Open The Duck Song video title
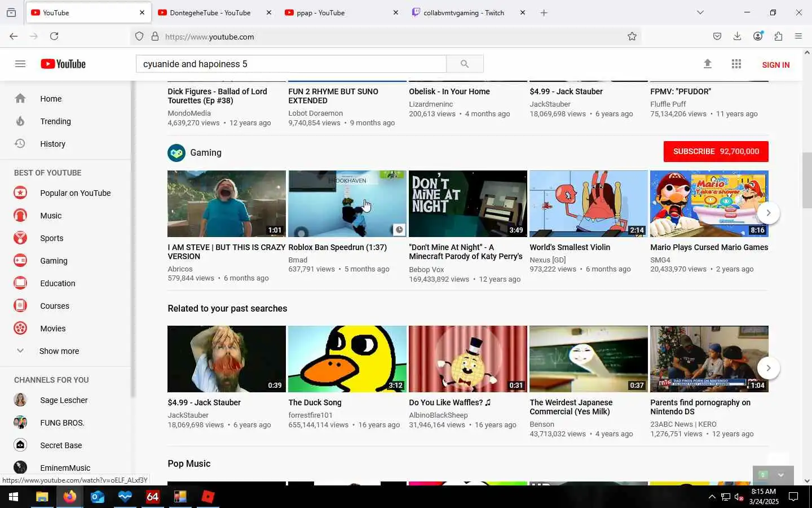This screenshot has width=812, height=508. 315,402
